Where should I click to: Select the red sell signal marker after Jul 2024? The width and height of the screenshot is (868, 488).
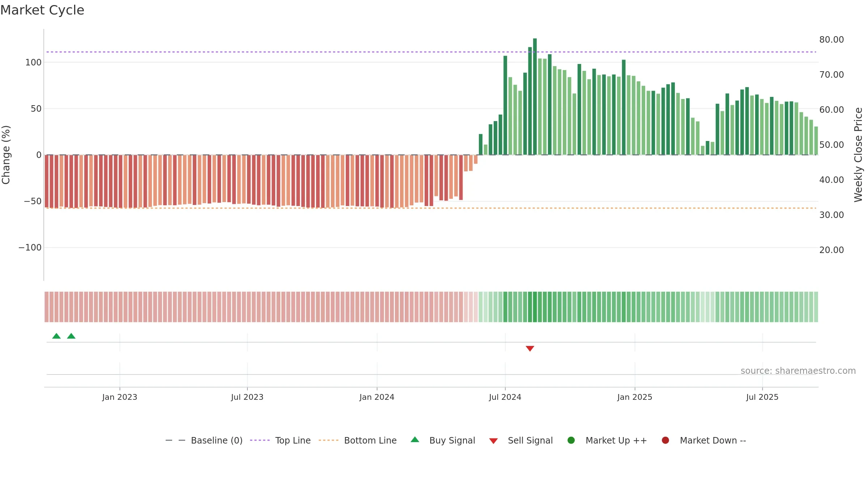point(530,348)
